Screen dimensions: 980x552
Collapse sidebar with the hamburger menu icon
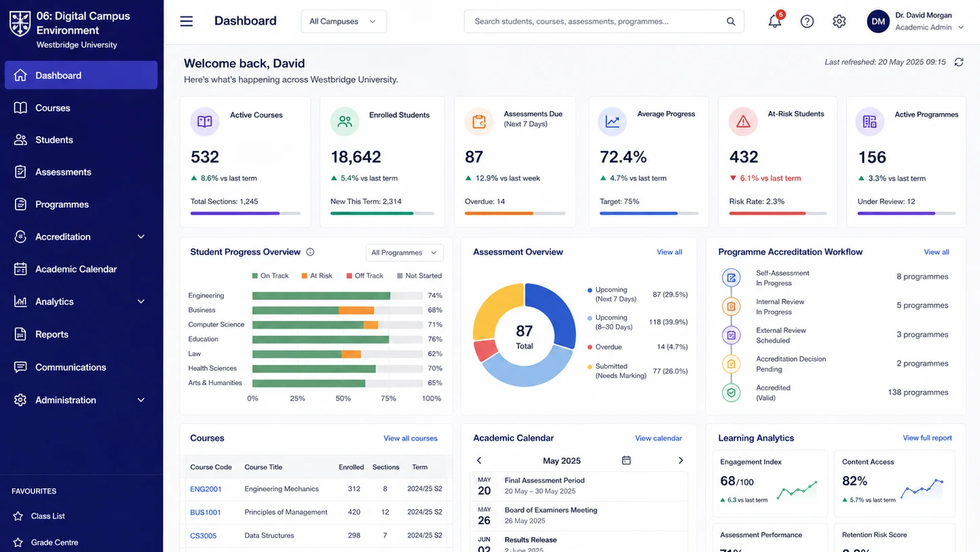tap(186, 21)
